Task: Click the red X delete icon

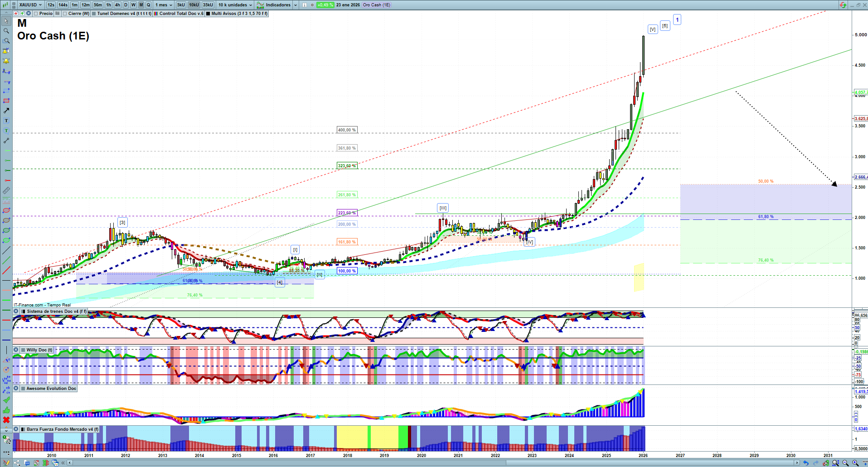Action: click(x=6, y=420)
